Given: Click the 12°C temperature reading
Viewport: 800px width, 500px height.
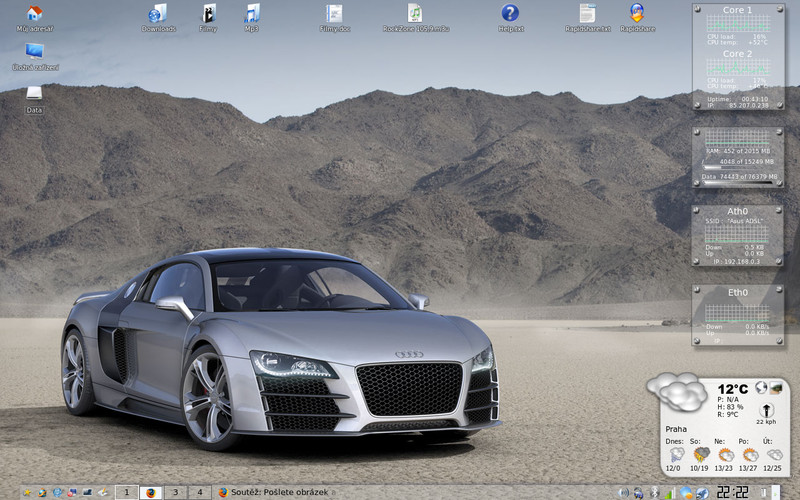Looking at the screenshot, I should coord(733,389).
